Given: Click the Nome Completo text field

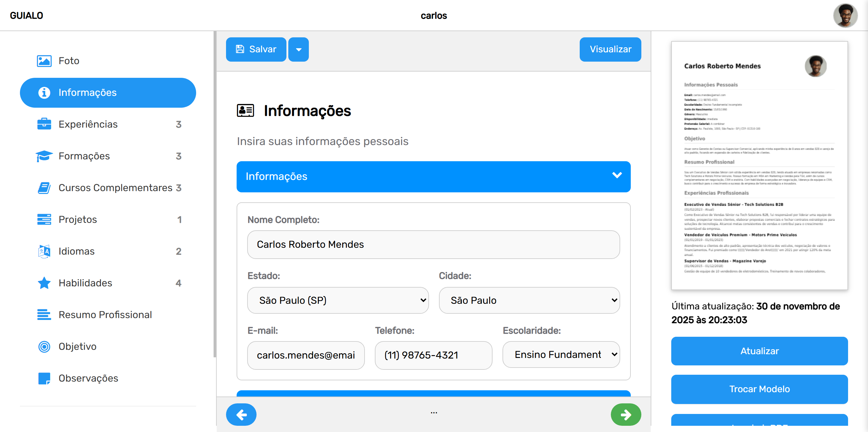Looking at the screenshot, I should tap(433, 245).
